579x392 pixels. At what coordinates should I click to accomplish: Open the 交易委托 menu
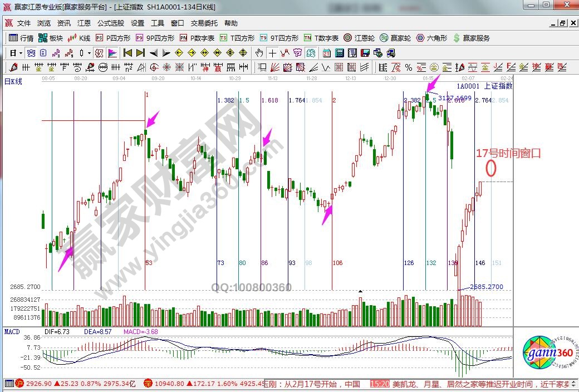point(204,23)
